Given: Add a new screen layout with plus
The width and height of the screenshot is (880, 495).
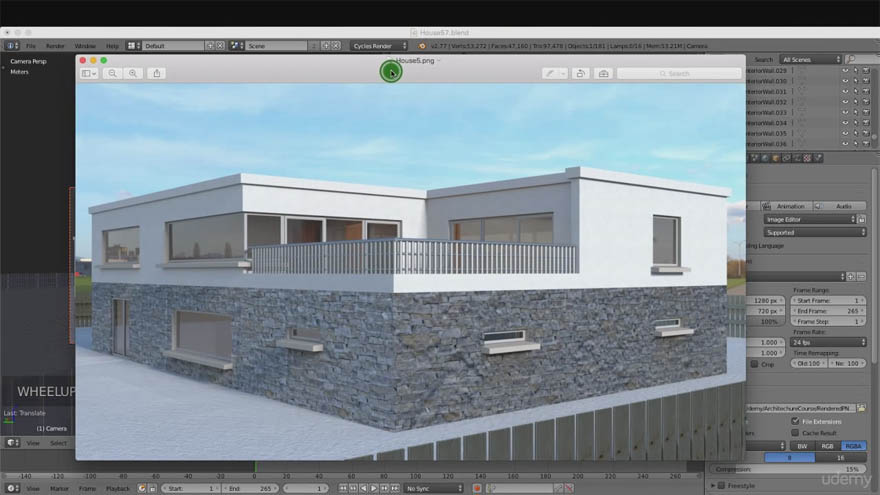Looking at the screenshot, I should coord(210,46).
